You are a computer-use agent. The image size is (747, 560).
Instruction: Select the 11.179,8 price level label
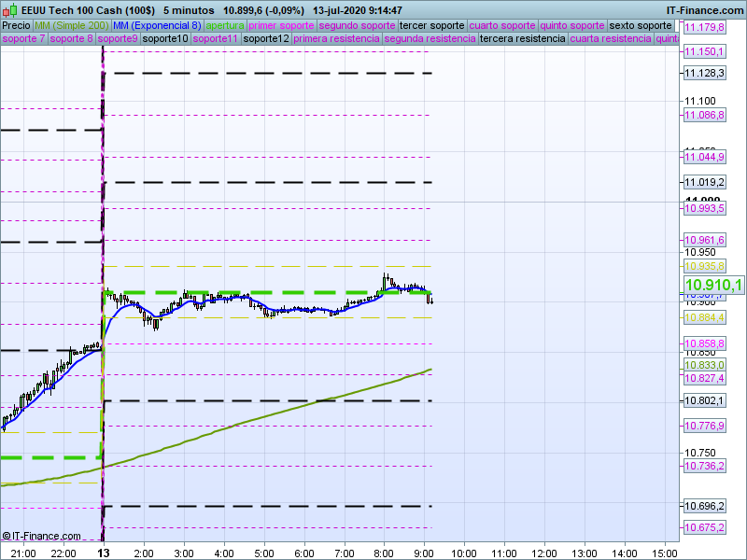pyautogui.click(x=704, y=28)
